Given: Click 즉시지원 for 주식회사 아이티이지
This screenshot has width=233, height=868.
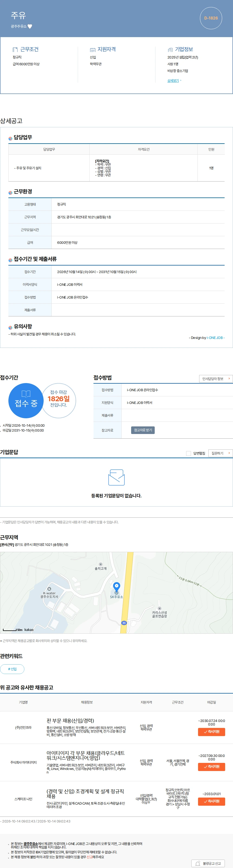Looking at the screenshot, I should [x=211, y=767].
